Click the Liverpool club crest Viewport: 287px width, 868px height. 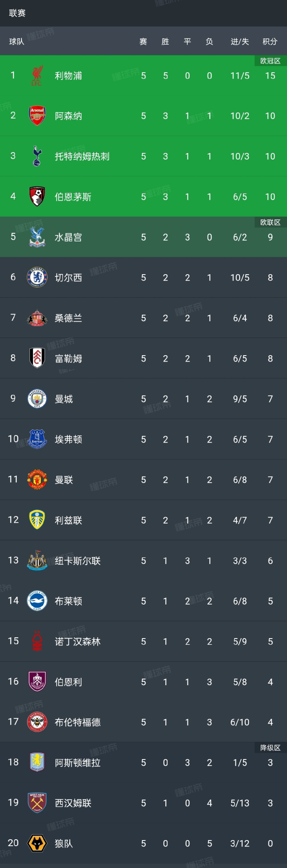pos(37,75)
